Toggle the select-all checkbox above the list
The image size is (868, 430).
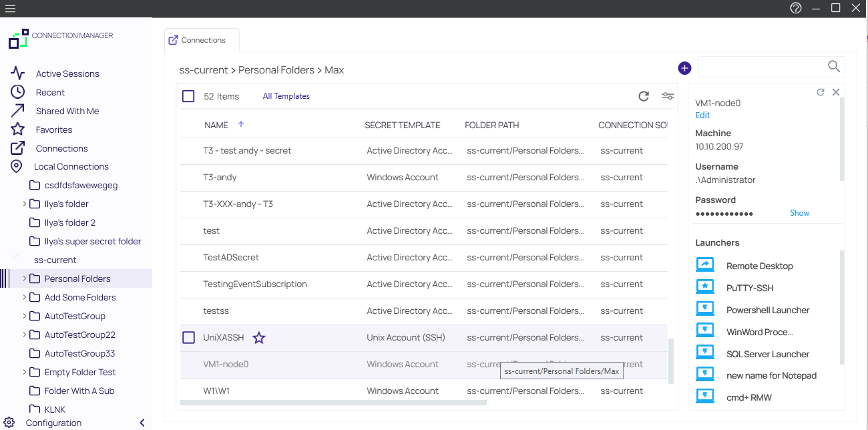coord(188,95)
